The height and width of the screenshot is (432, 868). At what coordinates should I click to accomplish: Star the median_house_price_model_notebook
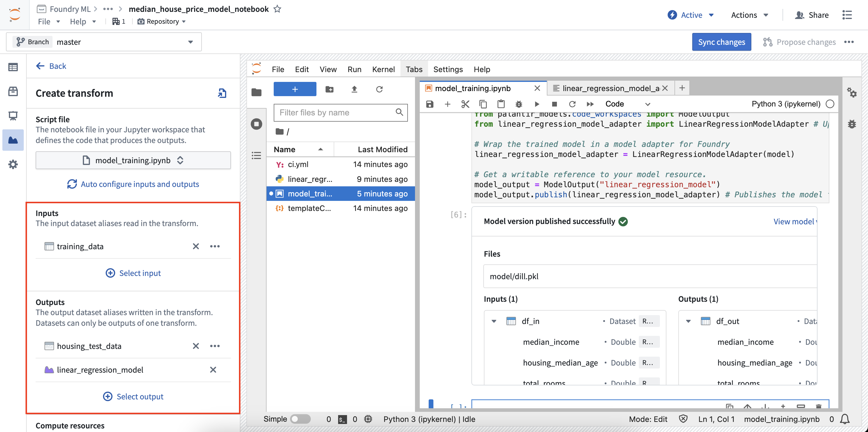click(x=277, y=9)
